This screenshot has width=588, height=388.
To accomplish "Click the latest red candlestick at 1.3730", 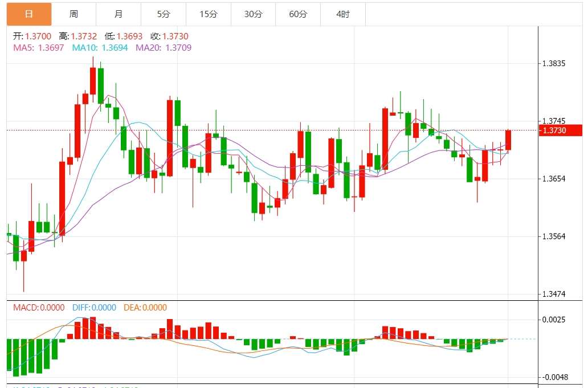I will 508,140.
